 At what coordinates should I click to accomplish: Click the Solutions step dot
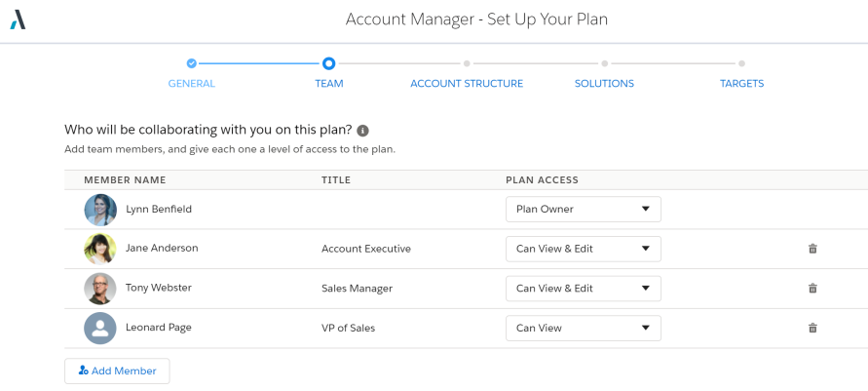(605, 63)
